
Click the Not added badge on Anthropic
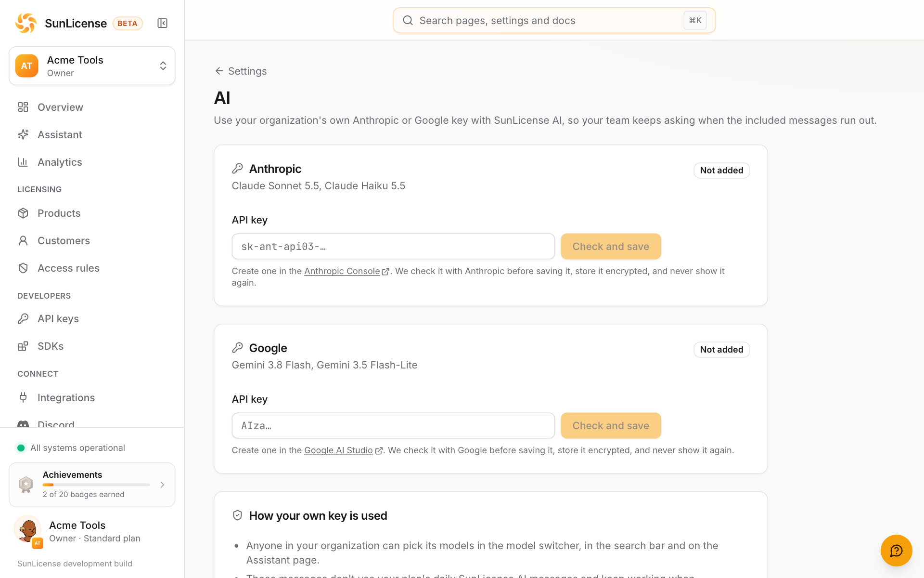coord(721,171)
